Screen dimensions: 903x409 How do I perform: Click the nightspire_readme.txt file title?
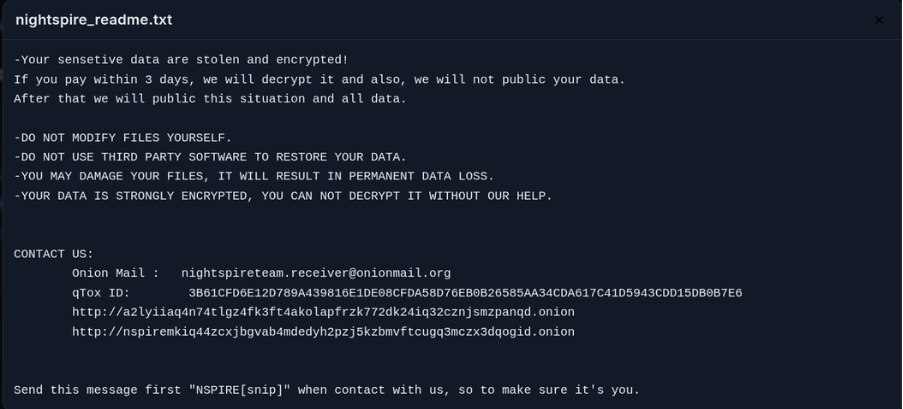click(x=94, y=20)
